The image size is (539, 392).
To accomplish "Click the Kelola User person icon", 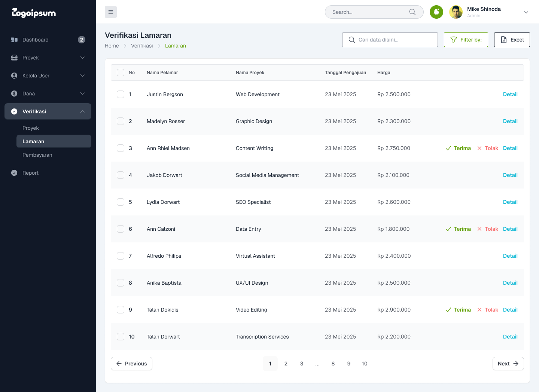I will 14,76.
